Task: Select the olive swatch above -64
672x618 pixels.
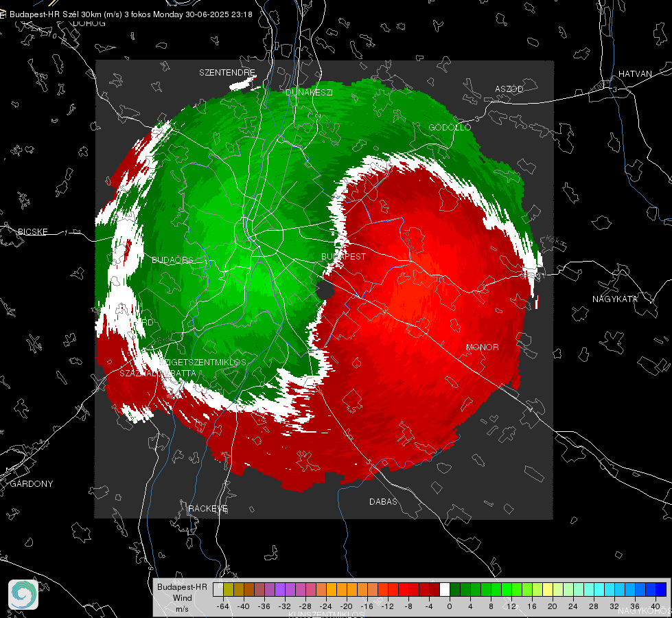Action: tap(229, 590)
